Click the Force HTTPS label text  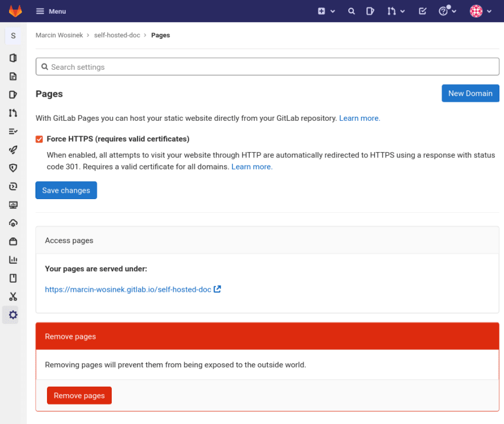[118, 139]
